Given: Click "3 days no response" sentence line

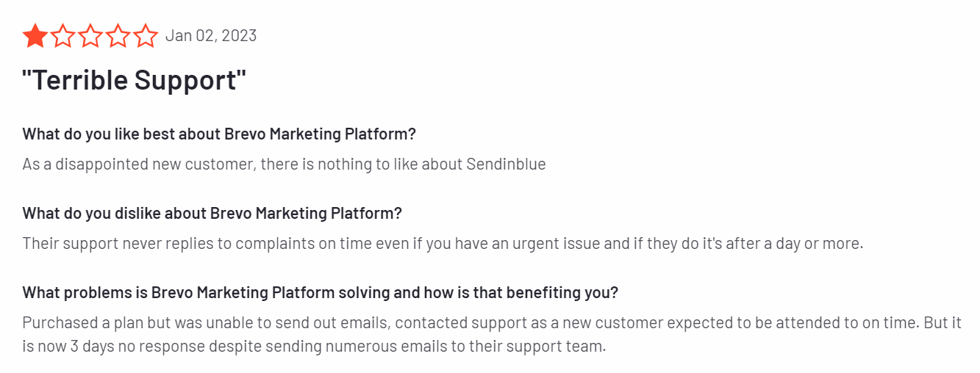Looking at the screenshot, I should (314, 346).
